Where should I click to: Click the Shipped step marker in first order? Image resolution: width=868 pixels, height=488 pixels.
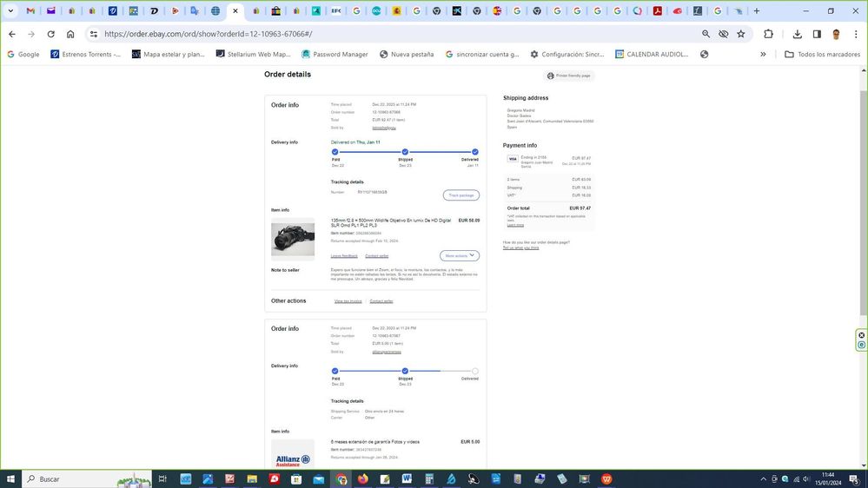point(405,152)
